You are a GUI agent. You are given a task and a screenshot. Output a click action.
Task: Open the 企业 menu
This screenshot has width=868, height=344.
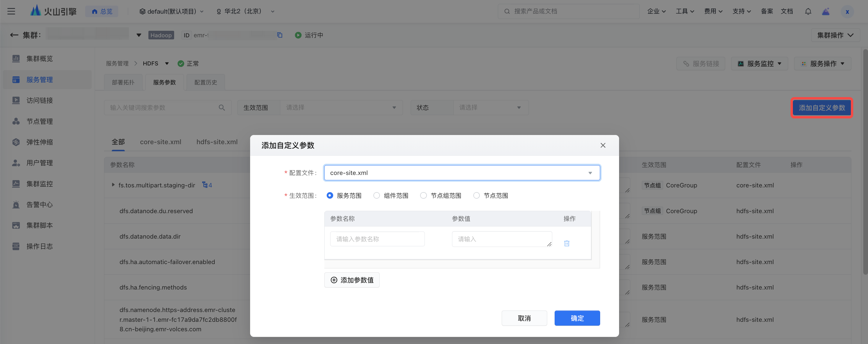tap(656, 12)
